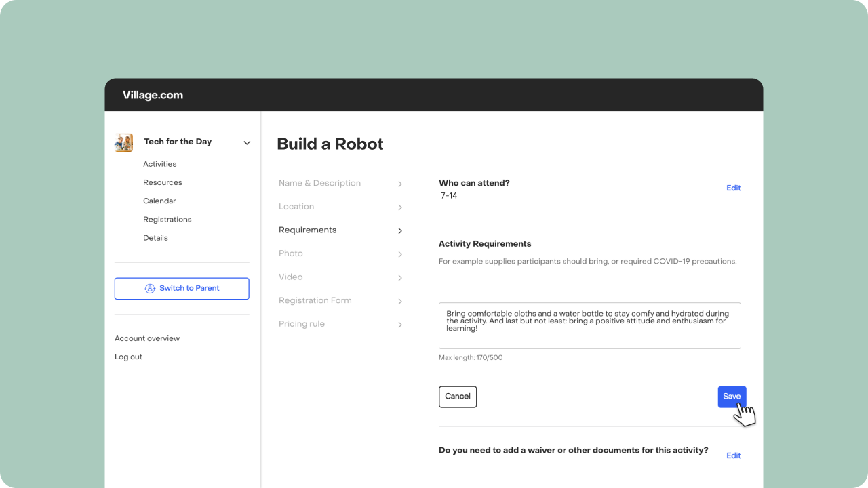Select the Video step
Viewport: 868px width, 488px height.
(291, 277)
